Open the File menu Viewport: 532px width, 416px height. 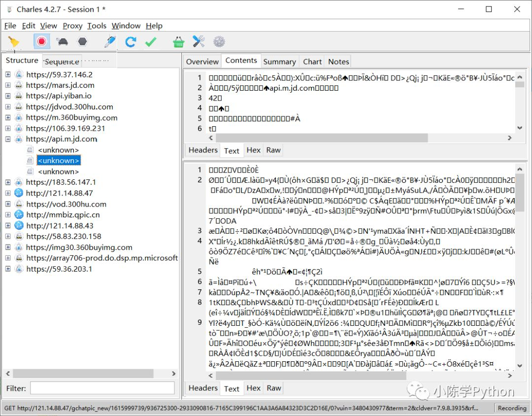pyautogui.click(x=10, y=26)
